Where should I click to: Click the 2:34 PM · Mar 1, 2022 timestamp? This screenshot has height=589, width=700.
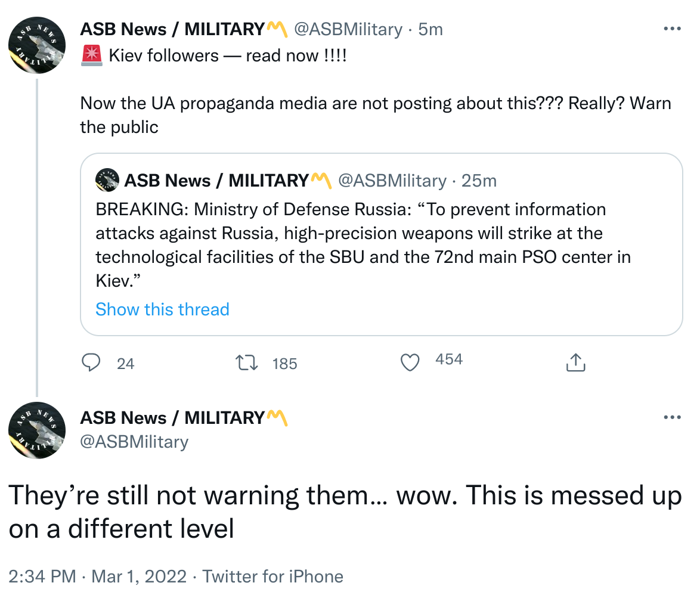pos(99,576)
